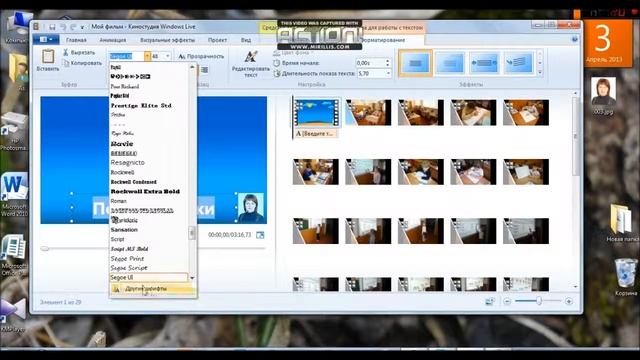
Task: Open the Корзина recycle bin desktop icon
Action: tap(626, 278)
